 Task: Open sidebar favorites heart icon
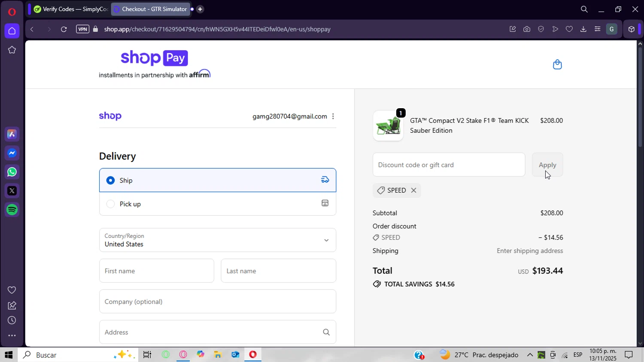(x=12, y=290)
